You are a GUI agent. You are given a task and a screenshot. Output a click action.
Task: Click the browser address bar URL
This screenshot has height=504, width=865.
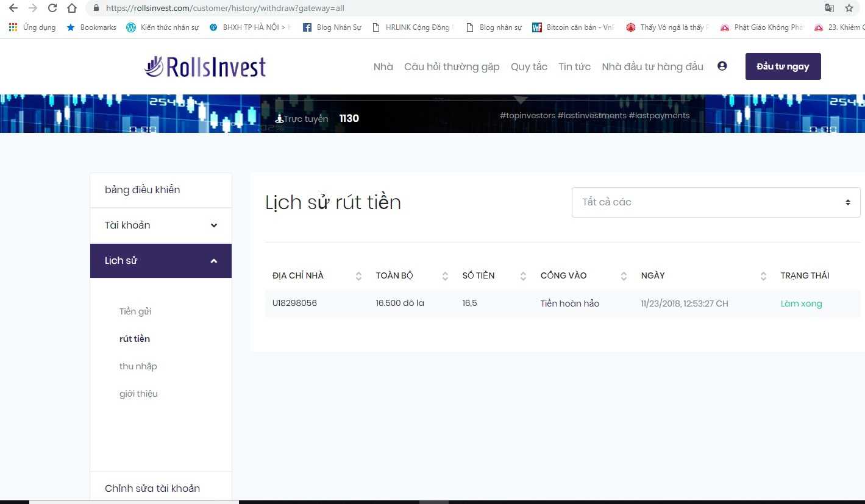[x=226, y=9]
